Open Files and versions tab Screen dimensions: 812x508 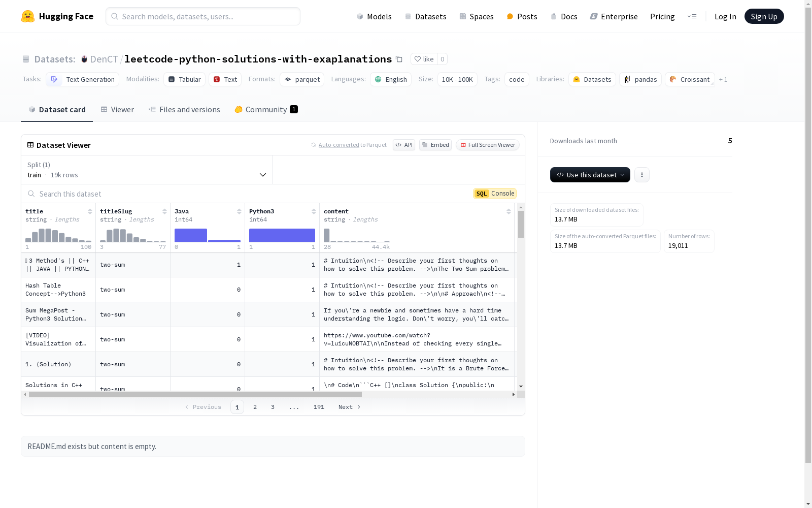(184, 109)
